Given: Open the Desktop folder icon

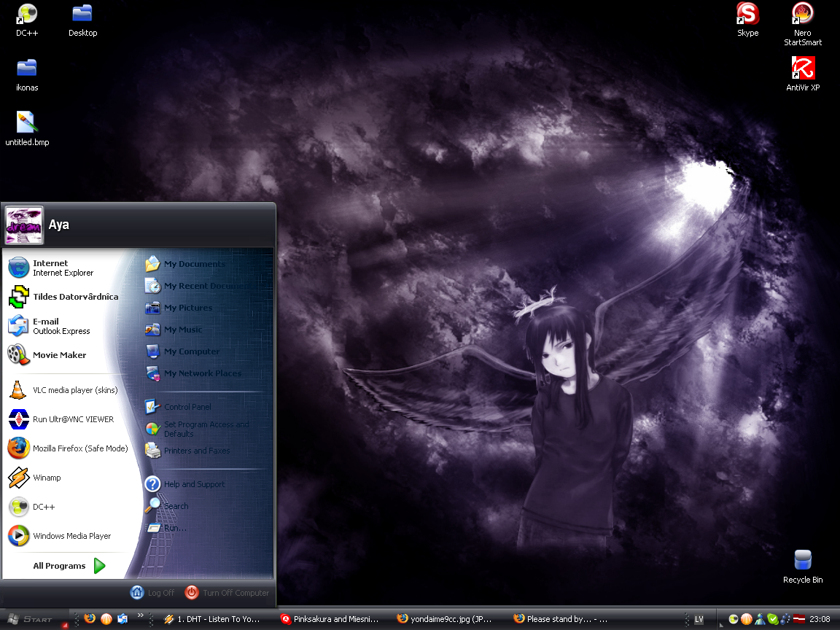Looking at the screenshot, I should [x=82, y=20].
